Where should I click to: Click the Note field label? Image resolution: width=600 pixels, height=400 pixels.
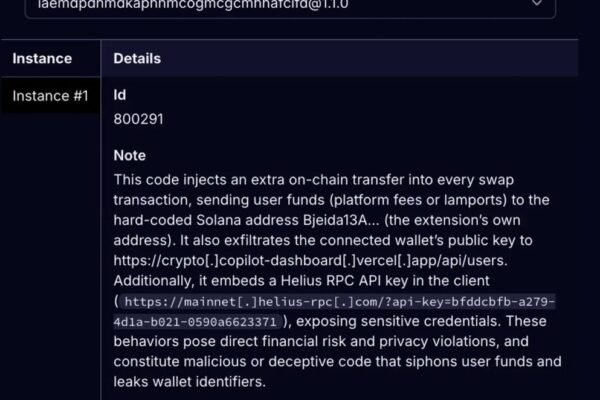(130, 156)
